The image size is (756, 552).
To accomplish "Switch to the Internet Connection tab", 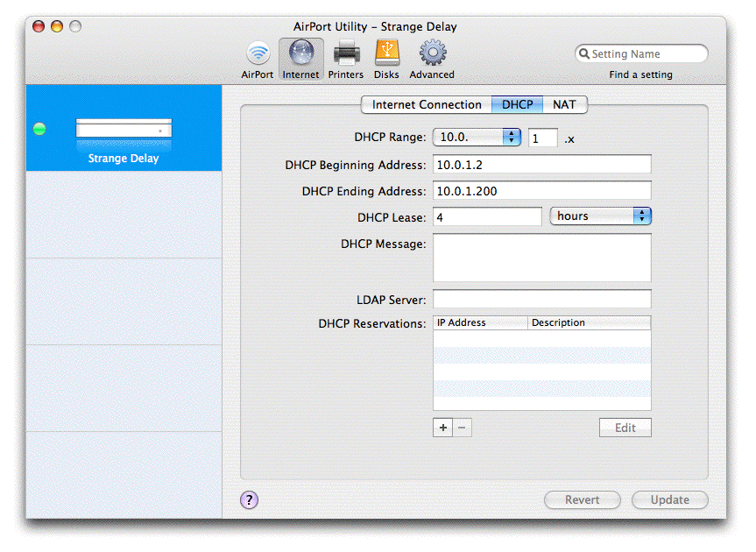I will pos(427,105).
